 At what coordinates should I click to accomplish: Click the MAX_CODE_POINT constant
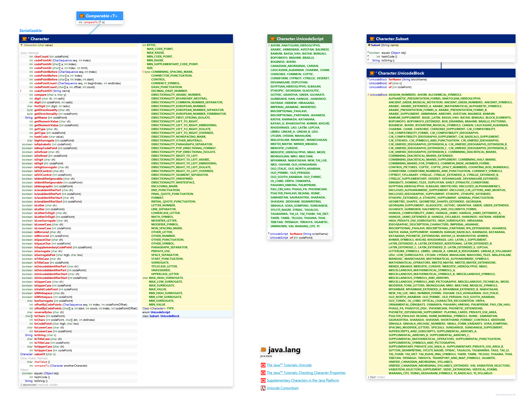[160, 49]
